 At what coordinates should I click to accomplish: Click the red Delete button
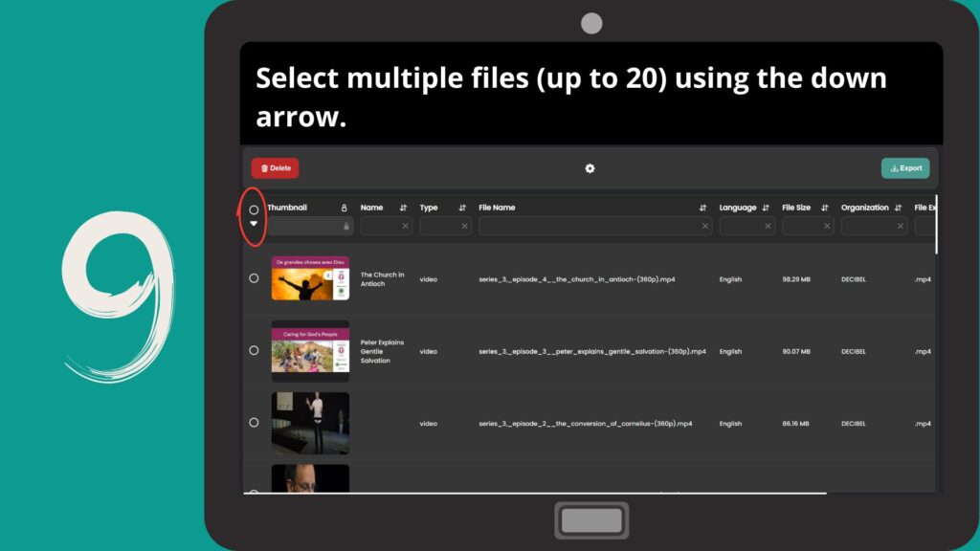tap(275, 168)
